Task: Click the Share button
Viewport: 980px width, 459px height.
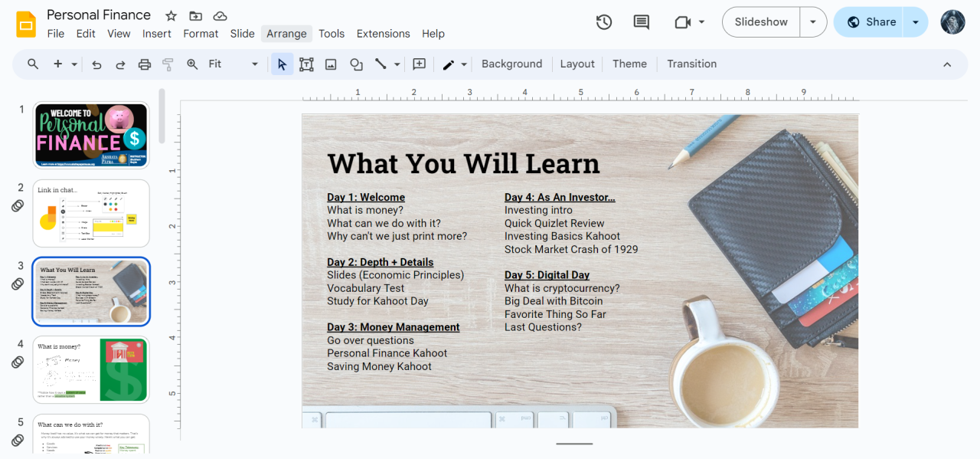Action: pos(870,22)
